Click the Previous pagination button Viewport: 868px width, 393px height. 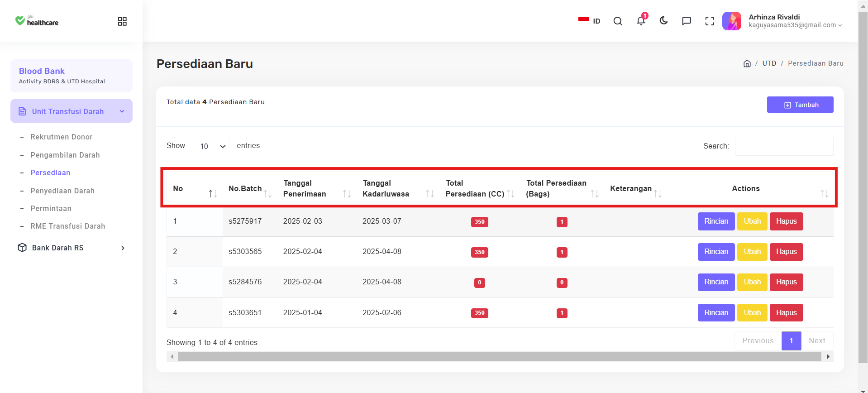[x=758, y=341]
